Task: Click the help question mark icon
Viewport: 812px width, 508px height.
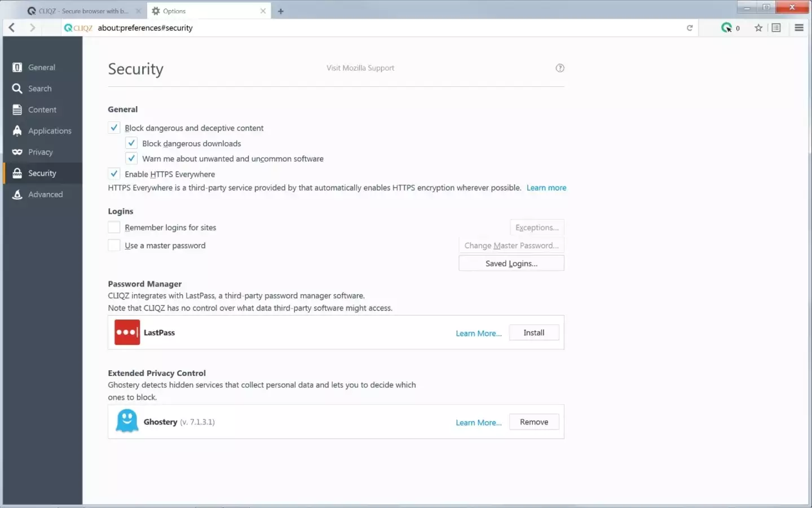Action: tap(560, 68)
